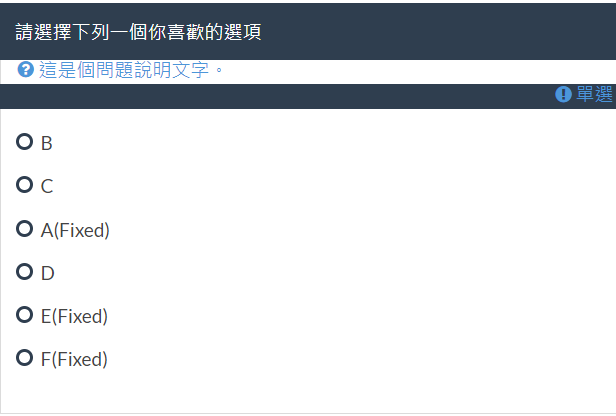
Task: Pick the F(Fixed) radio option
Action: pyautogui.click(x=25, y=358)
